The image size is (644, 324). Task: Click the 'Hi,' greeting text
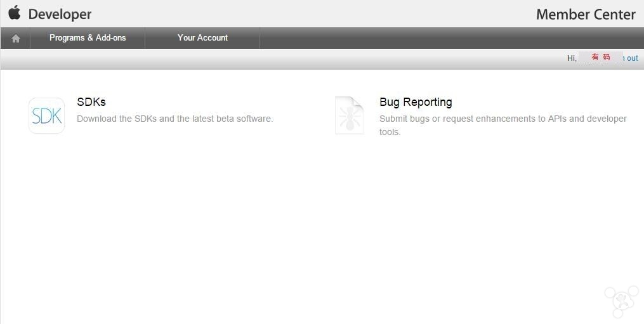[572, 58]
